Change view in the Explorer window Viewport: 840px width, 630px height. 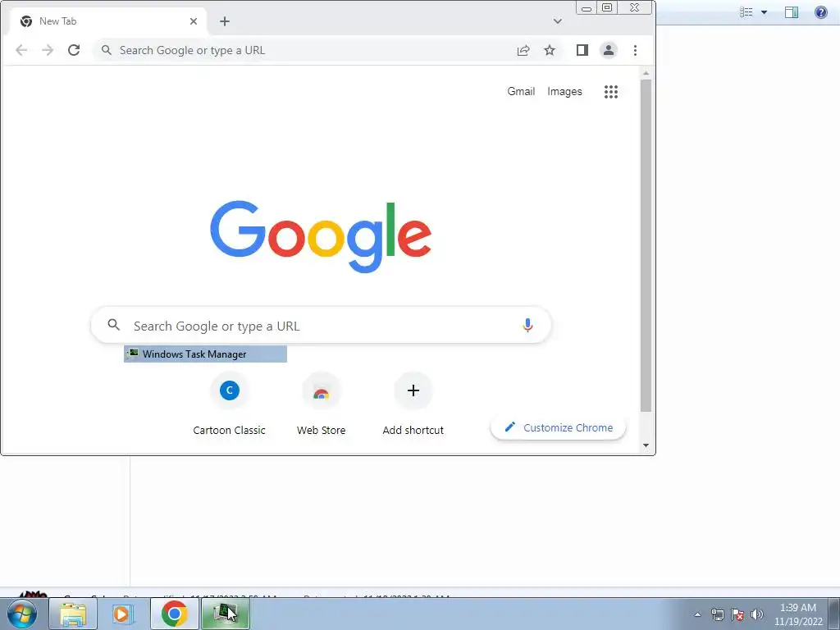click(746, 11)
